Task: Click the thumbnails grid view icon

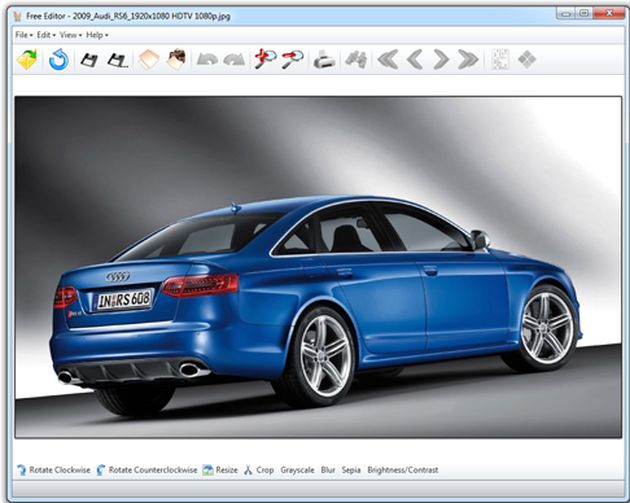Action: click(x=501, y=59)
